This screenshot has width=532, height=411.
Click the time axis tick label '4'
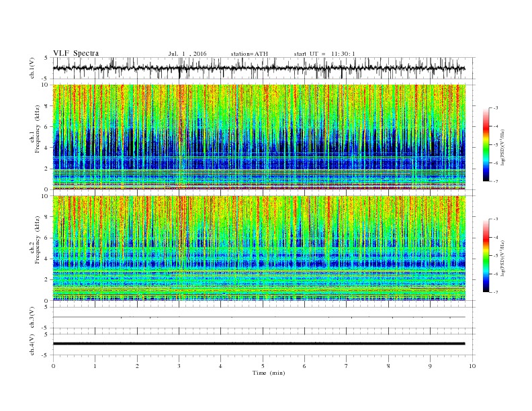tap(221, 366)
